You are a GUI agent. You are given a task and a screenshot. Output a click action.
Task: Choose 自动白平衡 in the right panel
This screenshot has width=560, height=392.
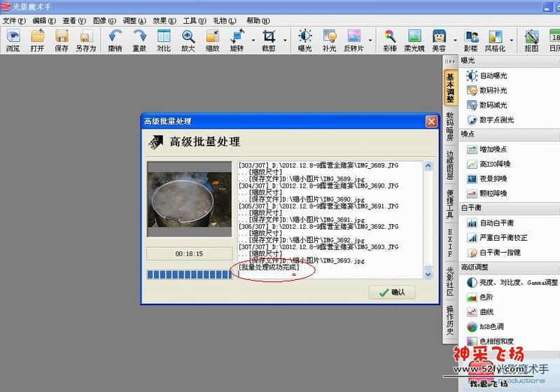click(x=490, y=223)
